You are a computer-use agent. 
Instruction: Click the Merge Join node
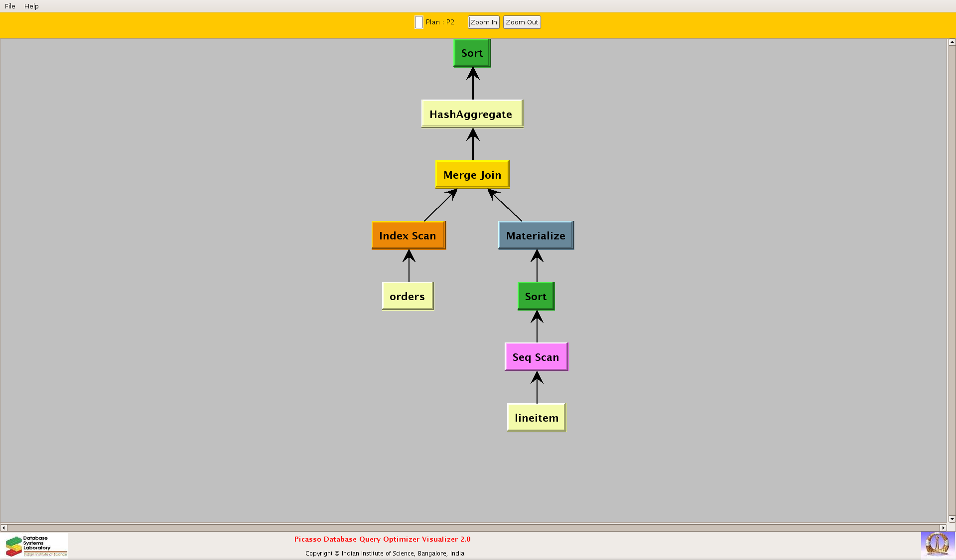pyautogui.click(x=472, y=175)
